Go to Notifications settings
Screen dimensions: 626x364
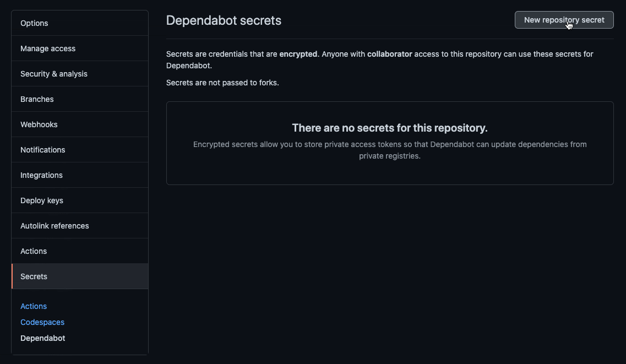click(43, 150)
